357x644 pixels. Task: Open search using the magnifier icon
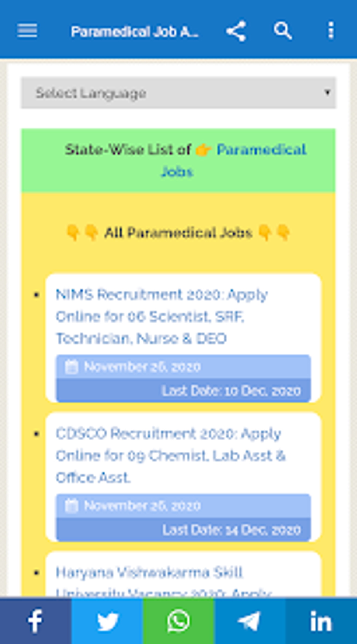[x=283, y=31]
